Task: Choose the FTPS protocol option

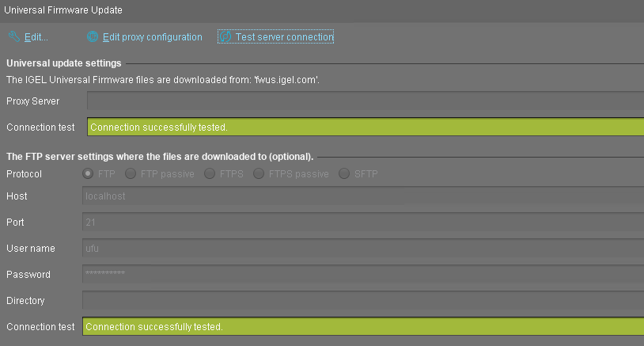Action: 210,174
